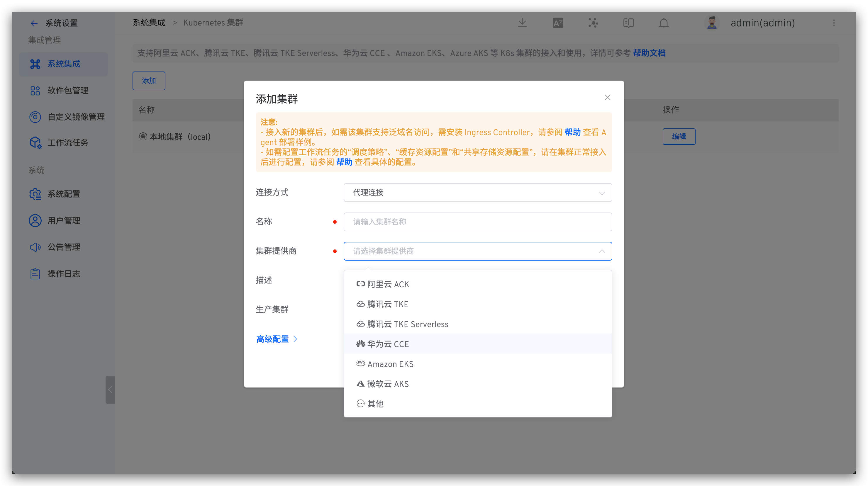The width and height of the screenshot is (868, 486).
Task: Click admin(admin) username
Action: [x=762, y=23]
